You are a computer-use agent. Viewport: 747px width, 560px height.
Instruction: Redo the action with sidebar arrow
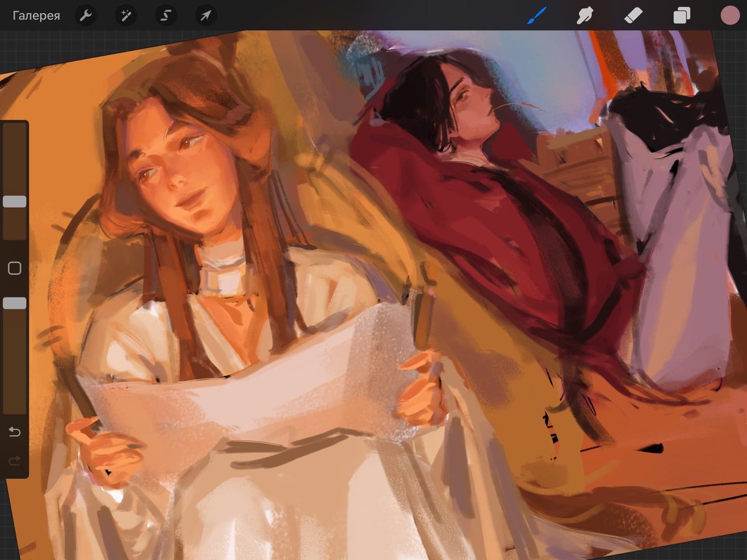point(14,461)
